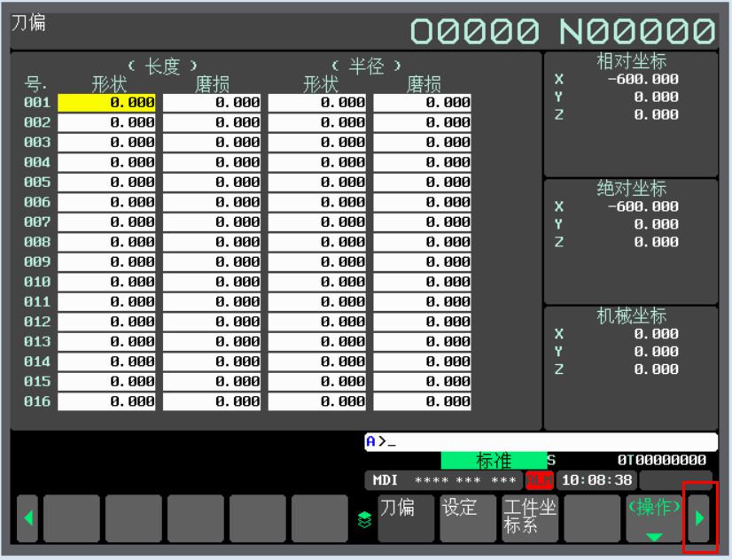Click the machine Z coordinate value
This screenshot has width=732, height=560.
(656, 369)
